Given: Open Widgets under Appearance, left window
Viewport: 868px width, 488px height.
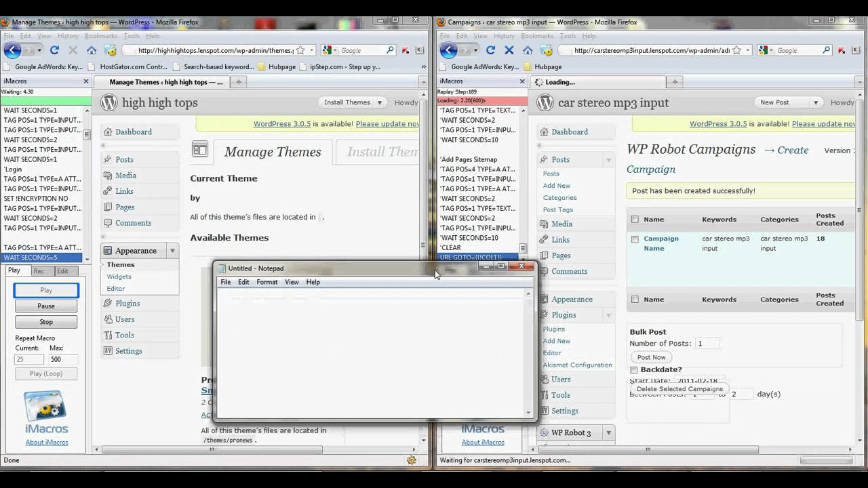Looking at the screenshot, I should [x=119, y=277].
